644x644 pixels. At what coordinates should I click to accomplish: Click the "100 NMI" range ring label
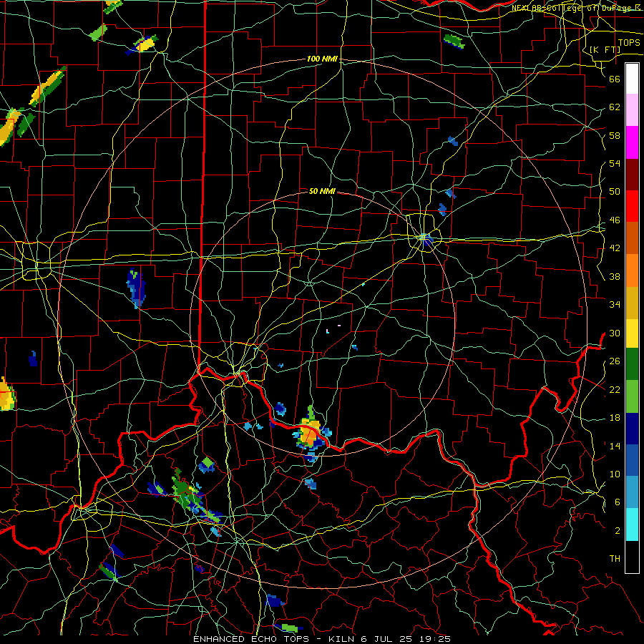[322, 59]
